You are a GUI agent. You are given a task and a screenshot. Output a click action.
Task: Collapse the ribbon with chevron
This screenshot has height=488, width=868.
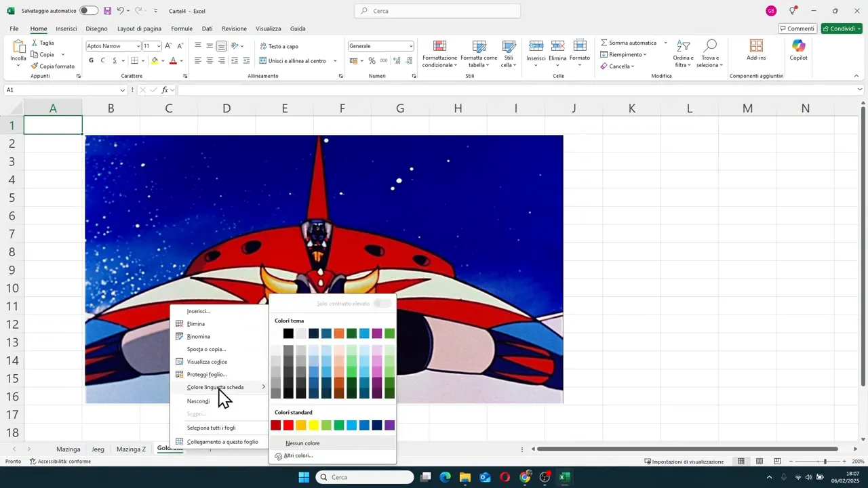point(856,76)
